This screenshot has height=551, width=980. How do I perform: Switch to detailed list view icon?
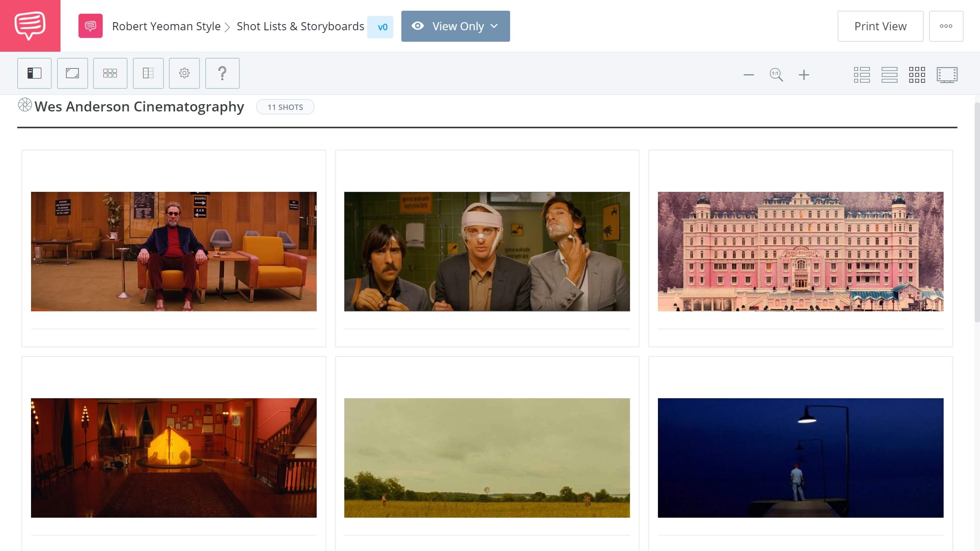point(862,75)
